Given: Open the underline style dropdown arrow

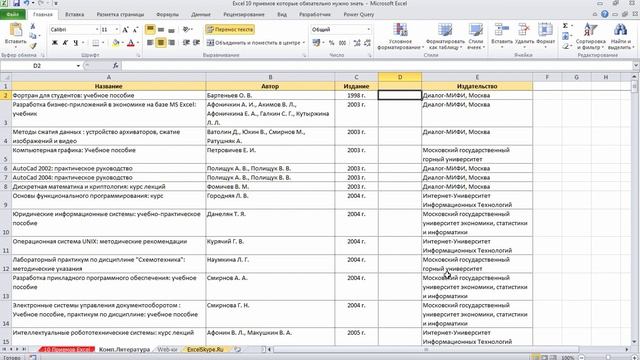Looking at the screenshot, I should click(x=83, y=43).
